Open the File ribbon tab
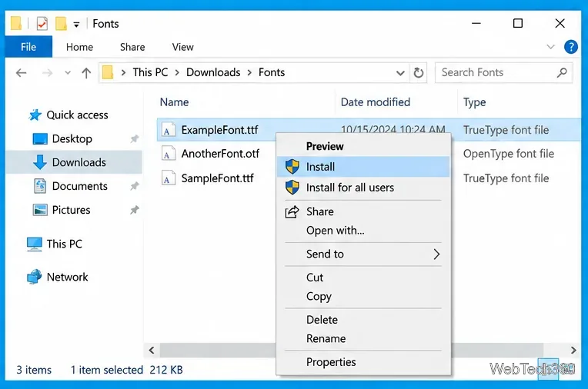This screenshot has width=588, height=389. 28,47
